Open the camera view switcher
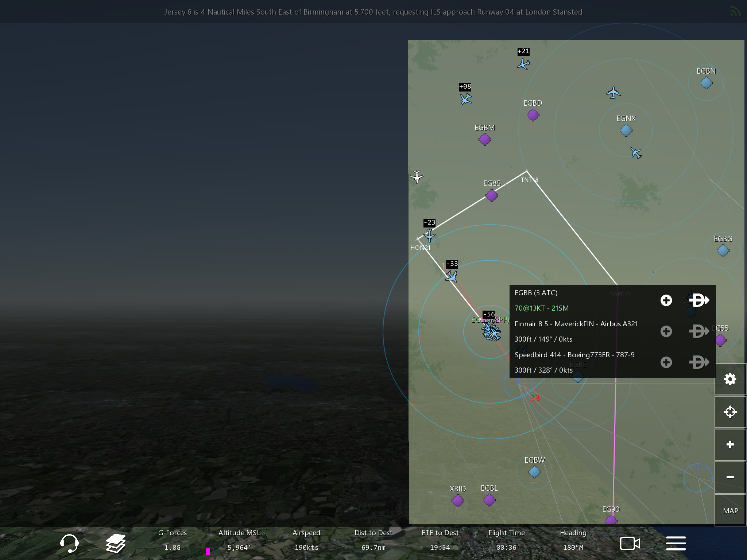The width and height of the screenshot is (747, 560). 630,543
